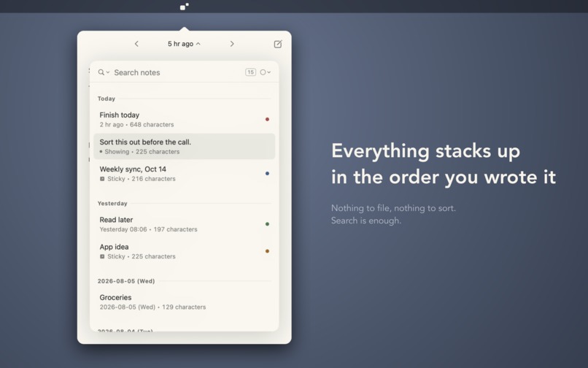Click '2 hr ago • 648 characters' subtitle
588x368 pixels.
click(x=136, y=125)
